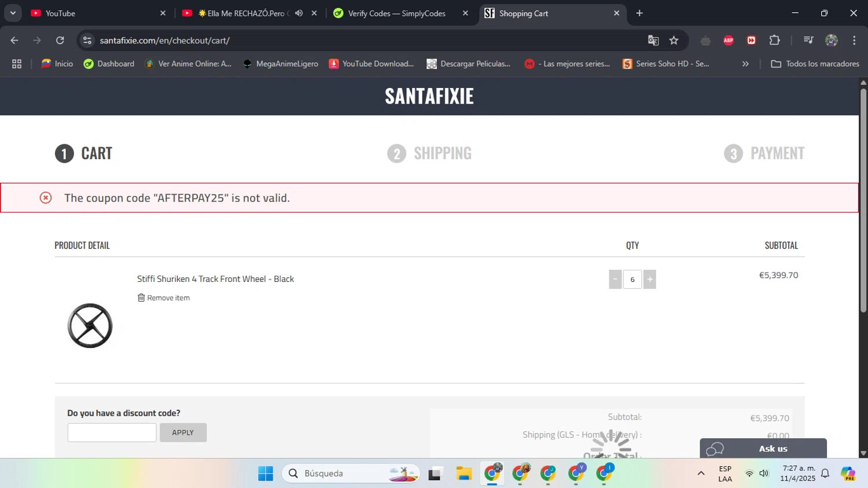868x488 pixels.
Task: Remove item from the cart
Action: click(x=164, y=298)
